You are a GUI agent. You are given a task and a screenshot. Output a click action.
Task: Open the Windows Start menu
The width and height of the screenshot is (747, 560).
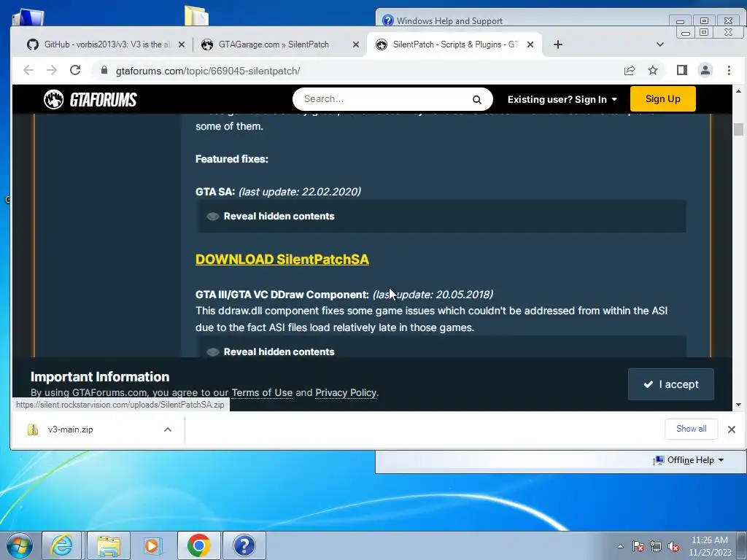[20, 545]
